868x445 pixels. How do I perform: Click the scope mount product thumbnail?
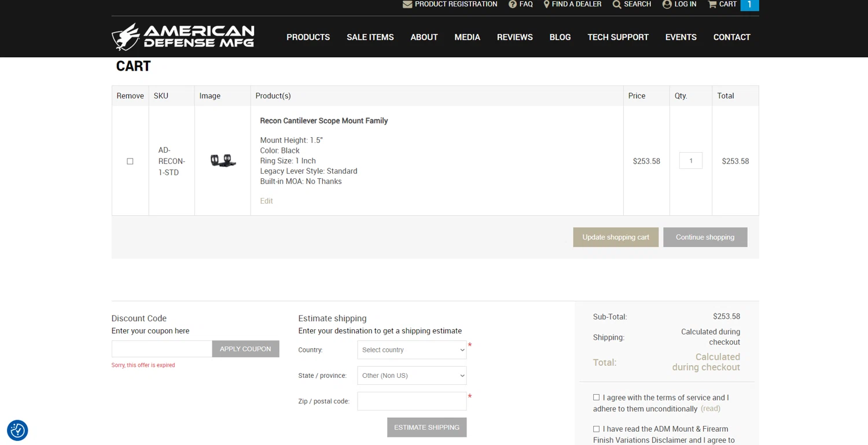pos(223,160)
